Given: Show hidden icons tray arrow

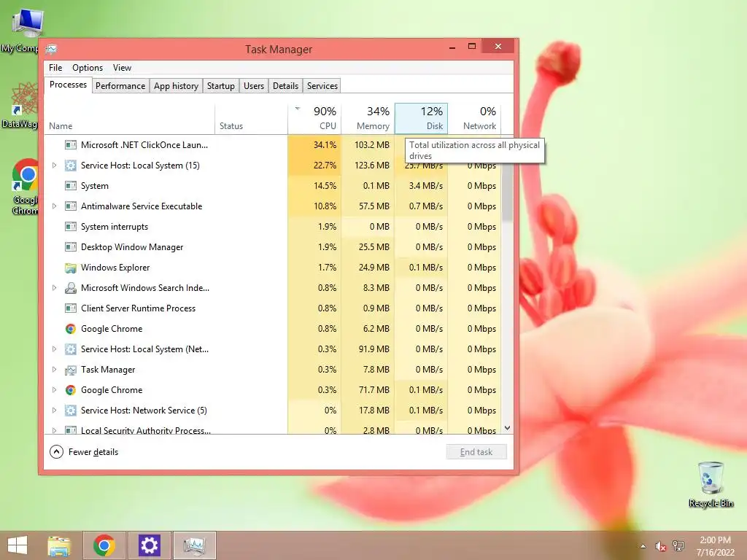Looking at the screenshot, I should point(643,546).
